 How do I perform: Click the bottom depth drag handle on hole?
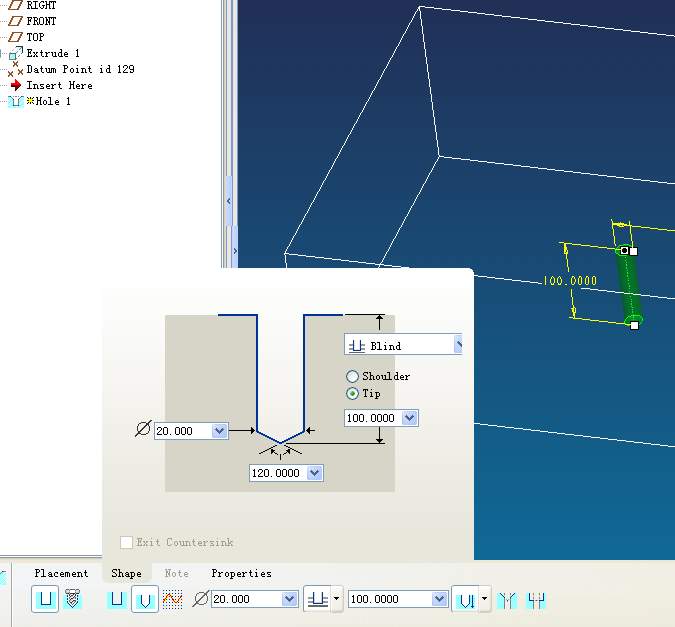(634, 326)
